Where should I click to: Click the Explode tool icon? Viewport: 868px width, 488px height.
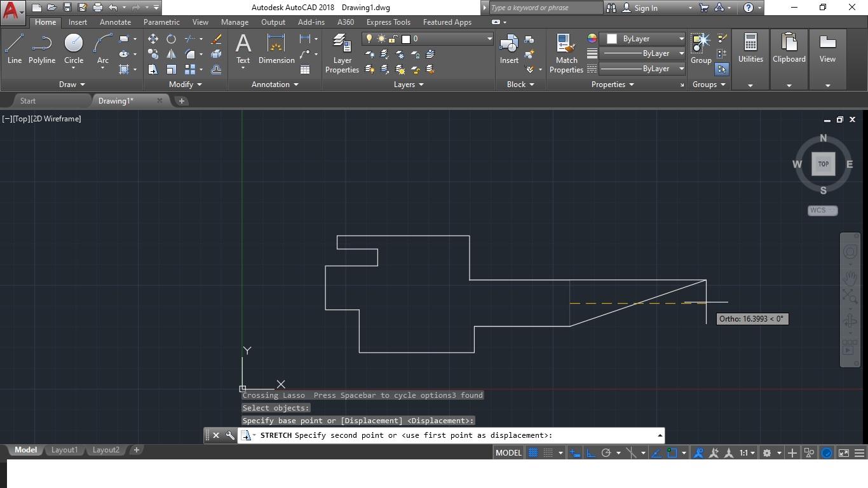coord(216,54)
